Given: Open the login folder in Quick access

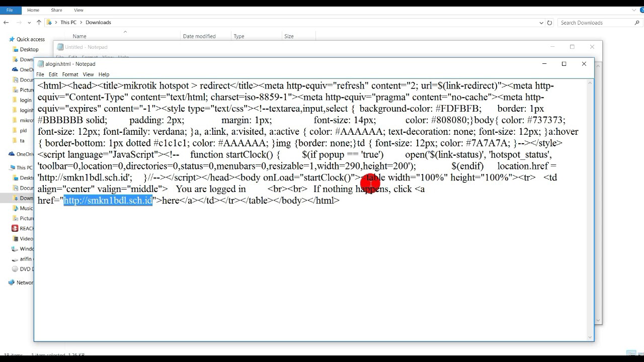Looking at the screenshot, I should pos(25,100).
